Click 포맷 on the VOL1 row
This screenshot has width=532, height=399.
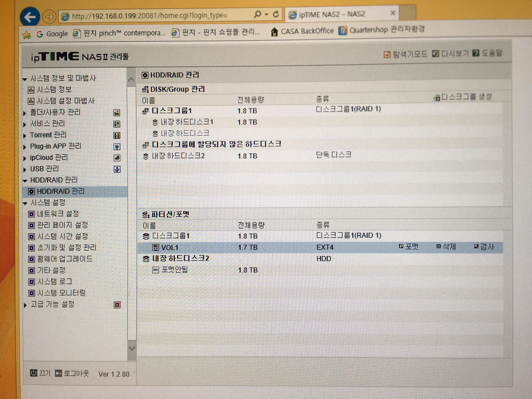coord(408,247)
